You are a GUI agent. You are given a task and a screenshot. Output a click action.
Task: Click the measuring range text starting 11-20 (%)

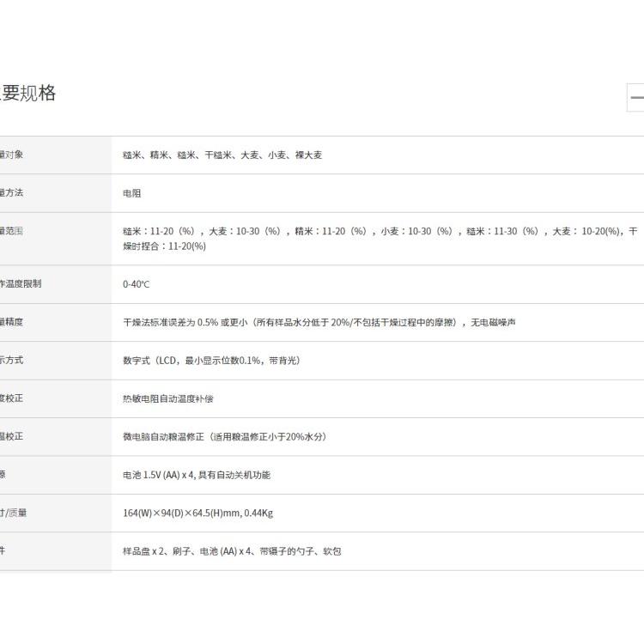(380, 239)
